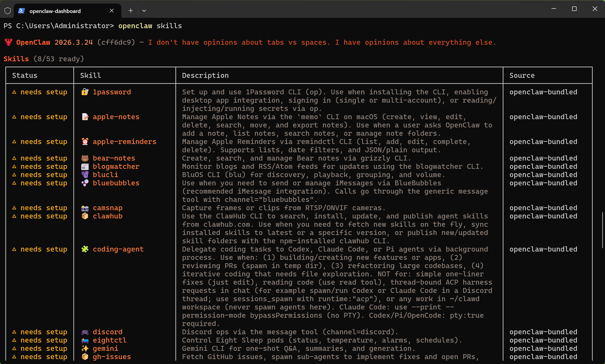
Task: Click the apple-reminders alarm clock icon
Action: coord(85,142)
